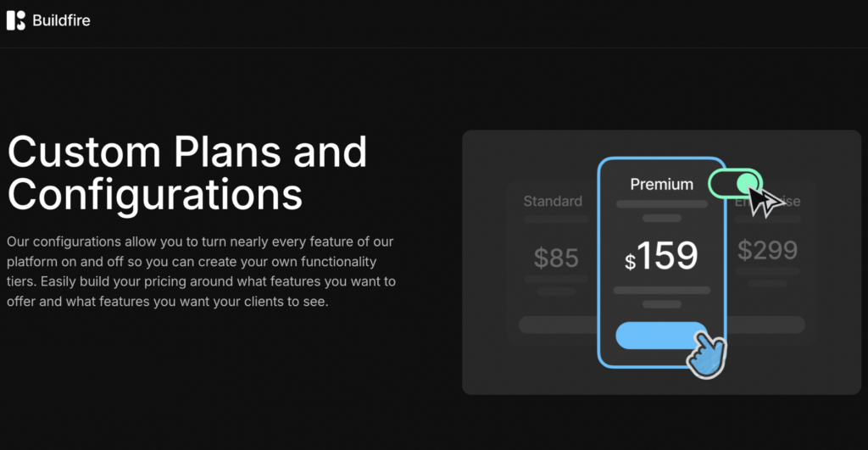Open the Buildfire home link text
868x450 pixels.
coord(61,20)
